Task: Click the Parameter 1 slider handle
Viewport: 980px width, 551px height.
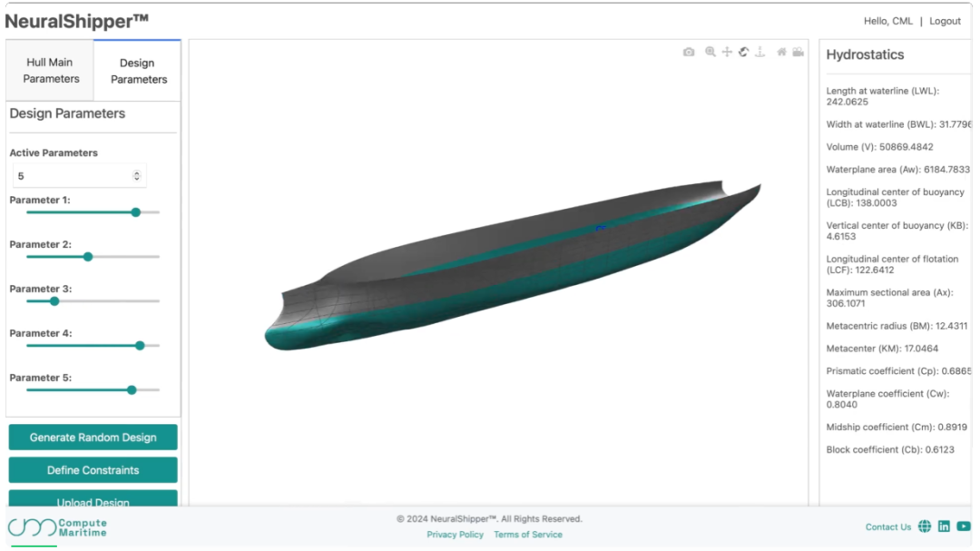Action: pyautogui.click(x=135, y=212)
